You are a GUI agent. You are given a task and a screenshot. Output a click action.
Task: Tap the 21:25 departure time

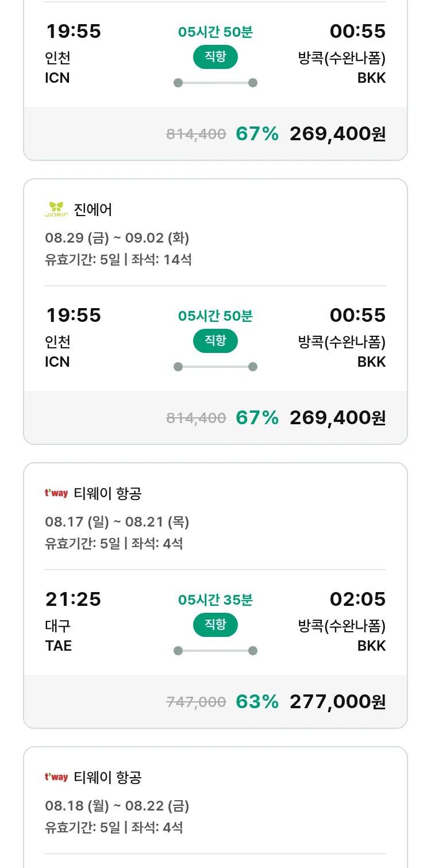[73, 599]
